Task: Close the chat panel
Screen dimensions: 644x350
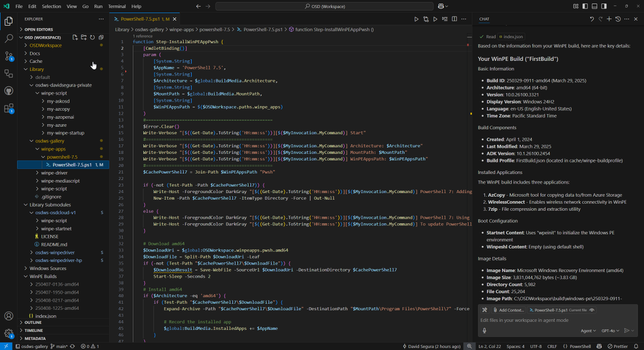Action: (636, 19)
